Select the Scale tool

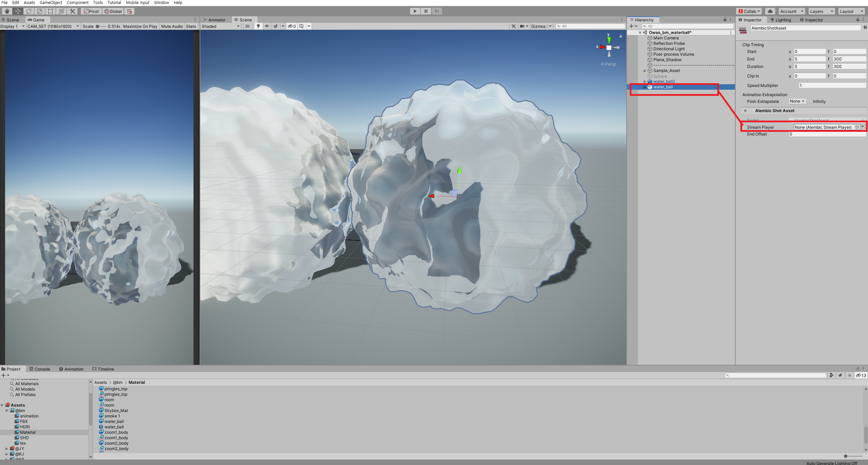pyautogui.click(x=40, y=11)
